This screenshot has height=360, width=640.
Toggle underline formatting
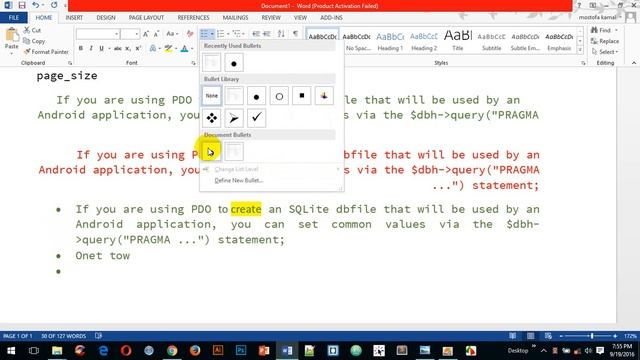(101, 49)
